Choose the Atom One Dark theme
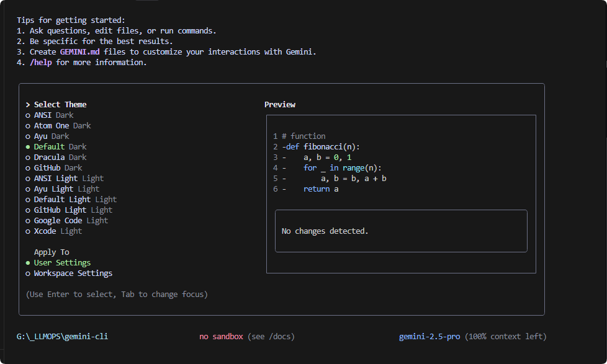The height and width of the screenshot is (364, 607). coord(58,126)
